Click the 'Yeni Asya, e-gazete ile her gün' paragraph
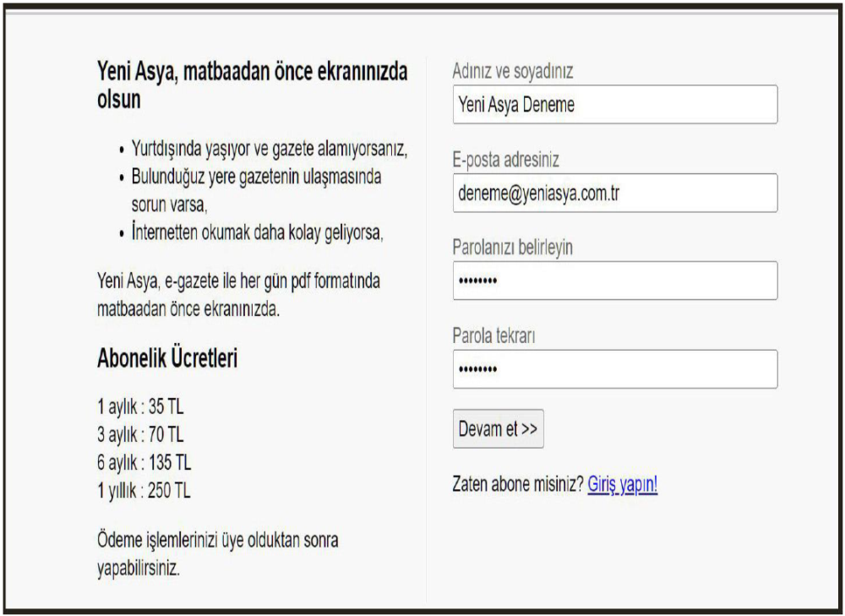The image size is (845, 616). [x=238, y=295]
